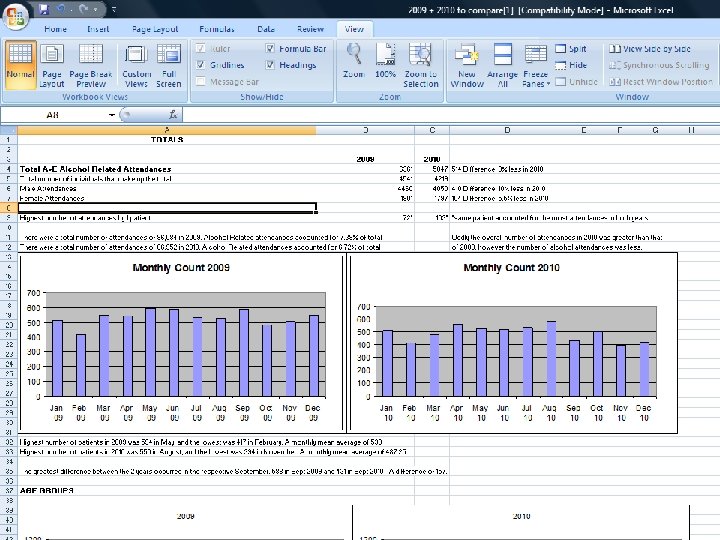
Task: Open the Formulas ribbon tab
Action: coord(214,29)
